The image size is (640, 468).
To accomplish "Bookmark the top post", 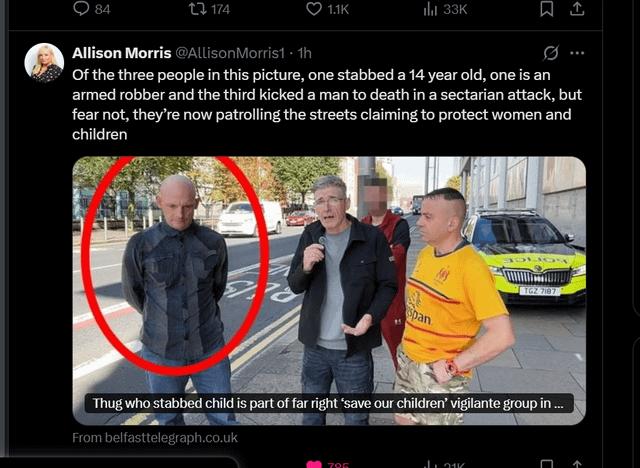I will pos(547,9).
